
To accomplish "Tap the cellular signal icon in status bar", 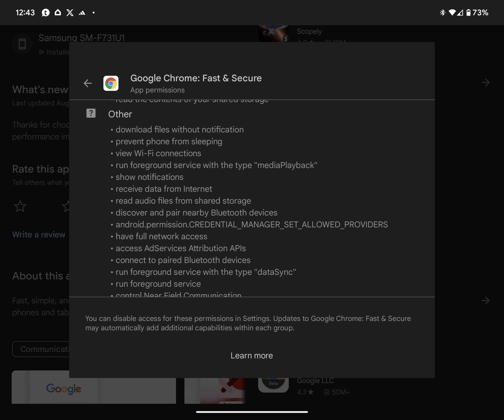I will (x=460, y=13).
